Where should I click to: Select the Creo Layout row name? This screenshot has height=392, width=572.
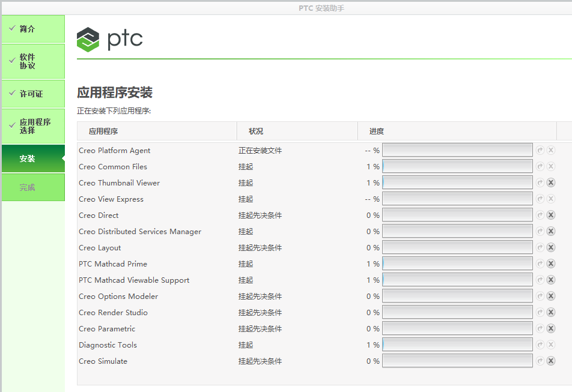tap(100, 248)
